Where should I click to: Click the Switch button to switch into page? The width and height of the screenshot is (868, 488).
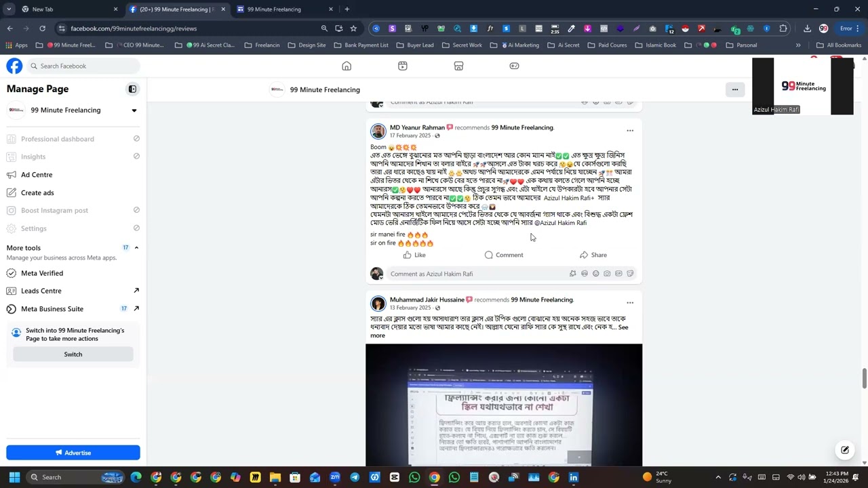click(x=73, y=354)
